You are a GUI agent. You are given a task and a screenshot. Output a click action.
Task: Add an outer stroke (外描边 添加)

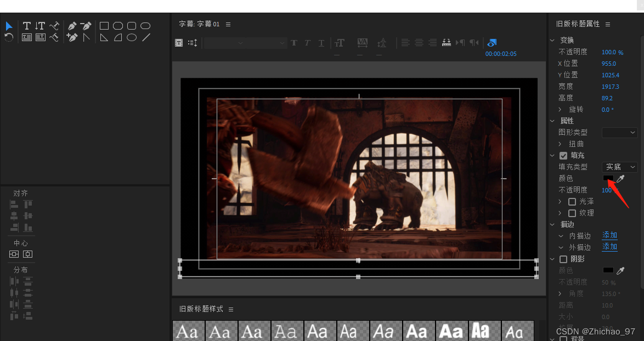[609, 247]
